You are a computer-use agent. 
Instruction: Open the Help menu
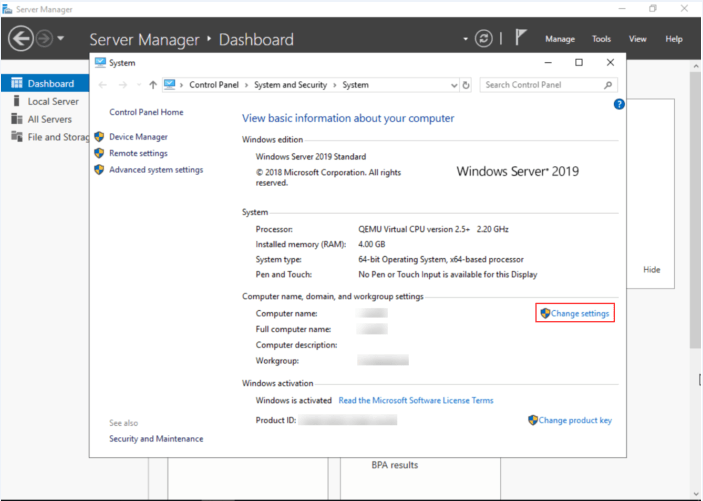pos(673,39)
